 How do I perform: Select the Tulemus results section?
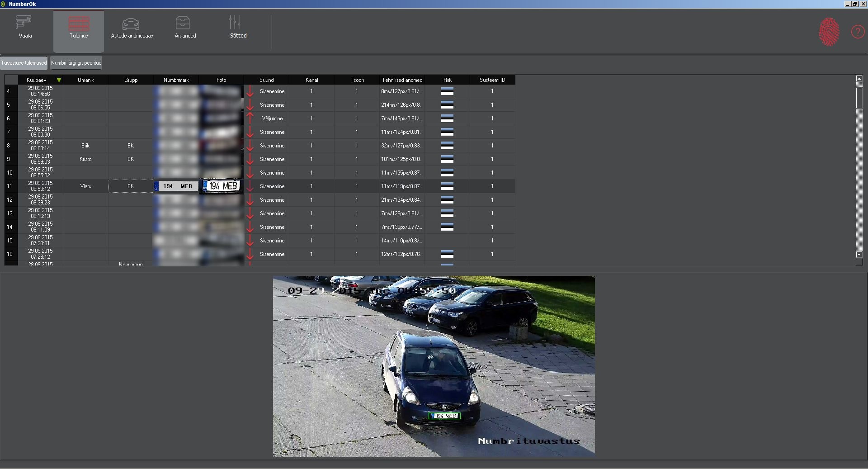click(79, 31)
